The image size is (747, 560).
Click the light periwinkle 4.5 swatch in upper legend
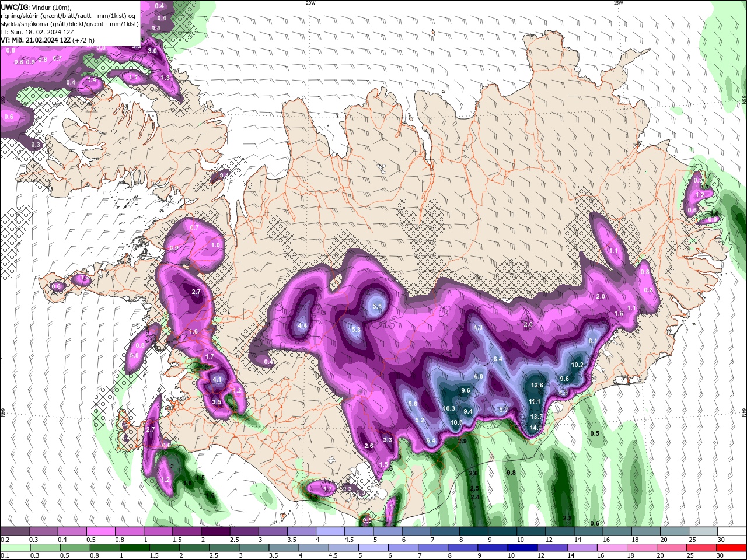click(x=359, y=531)
